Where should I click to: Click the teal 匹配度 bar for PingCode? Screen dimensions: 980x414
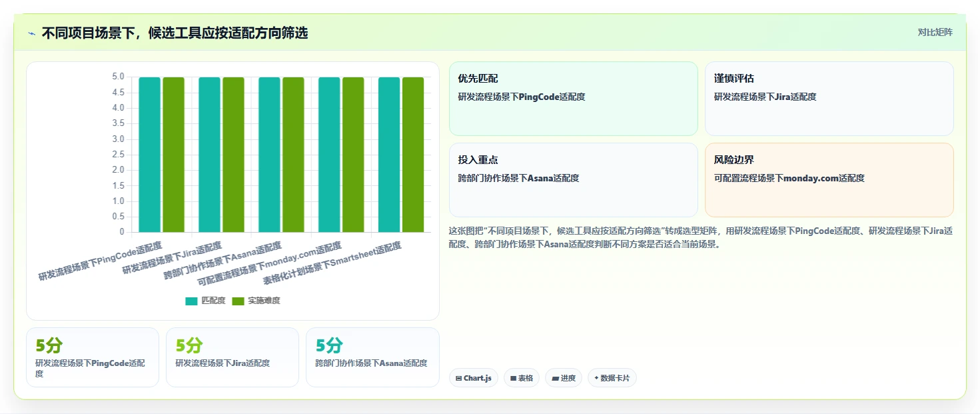(149, 155)
